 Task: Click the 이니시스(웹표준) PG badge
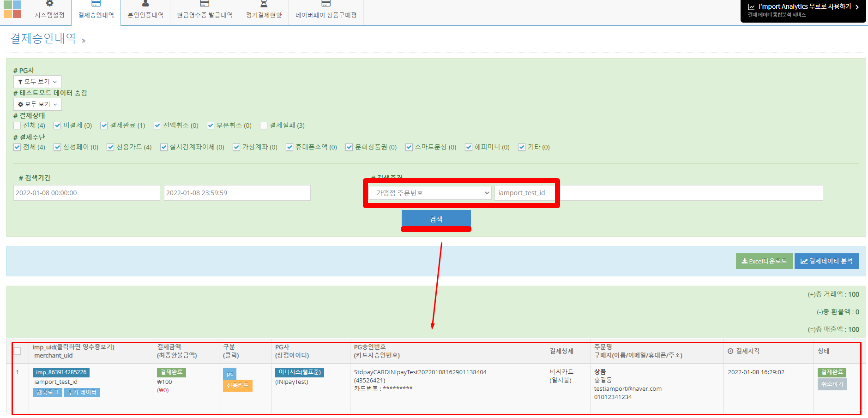click(300, 372)
